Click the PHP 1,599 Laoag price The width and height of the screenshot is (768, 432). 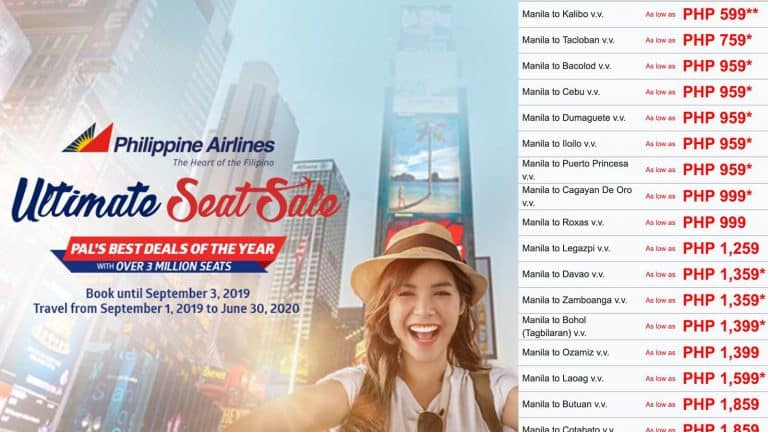723,378
